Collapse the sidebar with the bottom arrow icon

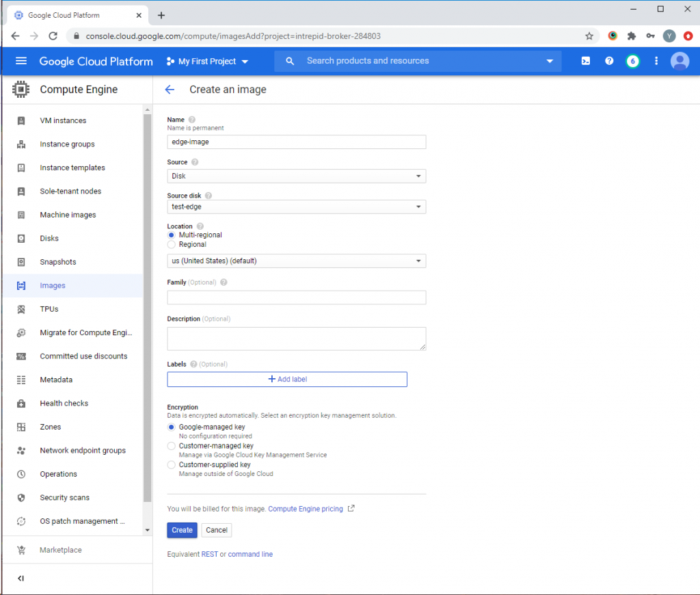point(21,579)
